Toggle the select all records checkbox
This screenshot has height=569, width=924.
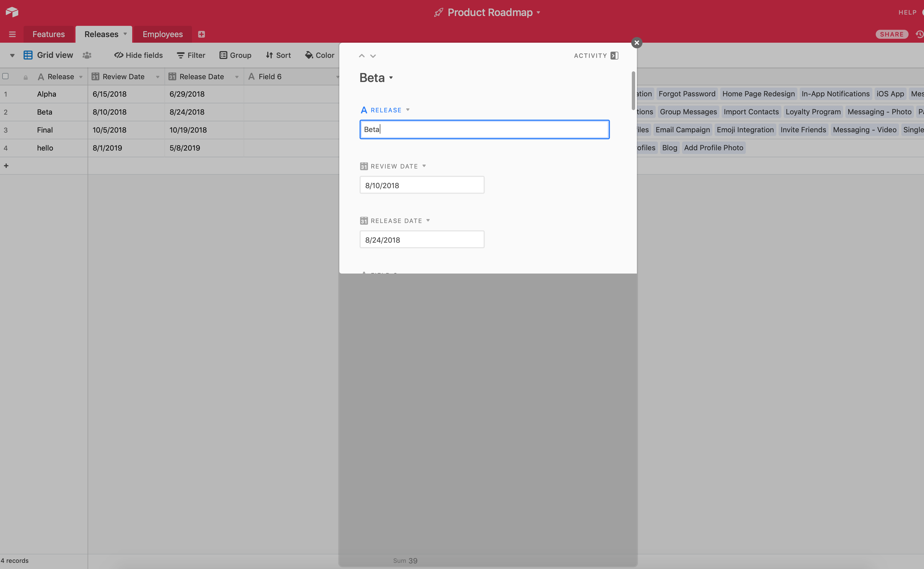(6, 76)
